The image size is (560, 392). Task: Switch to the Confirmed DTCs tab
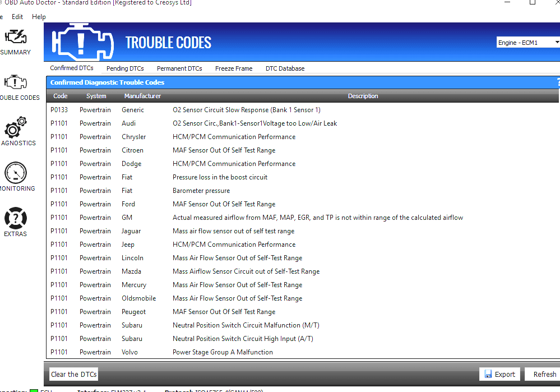point(72,68)
